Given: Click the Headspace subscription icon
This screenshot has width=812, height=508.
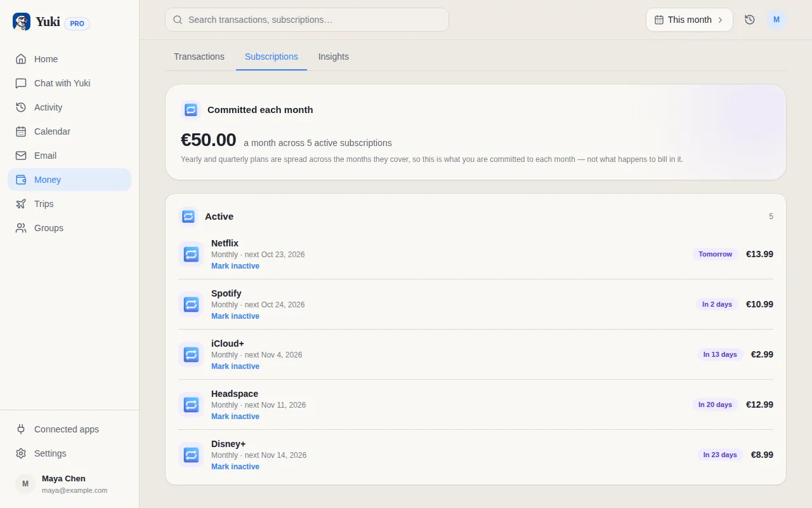Looking at the screenshot, I should click(x=191, y=404).
